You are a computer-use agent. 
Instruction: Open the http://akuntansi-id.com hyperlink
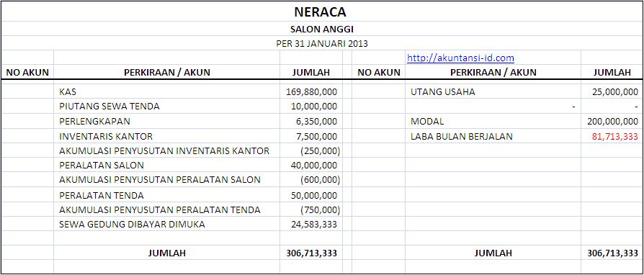[460, 58]
